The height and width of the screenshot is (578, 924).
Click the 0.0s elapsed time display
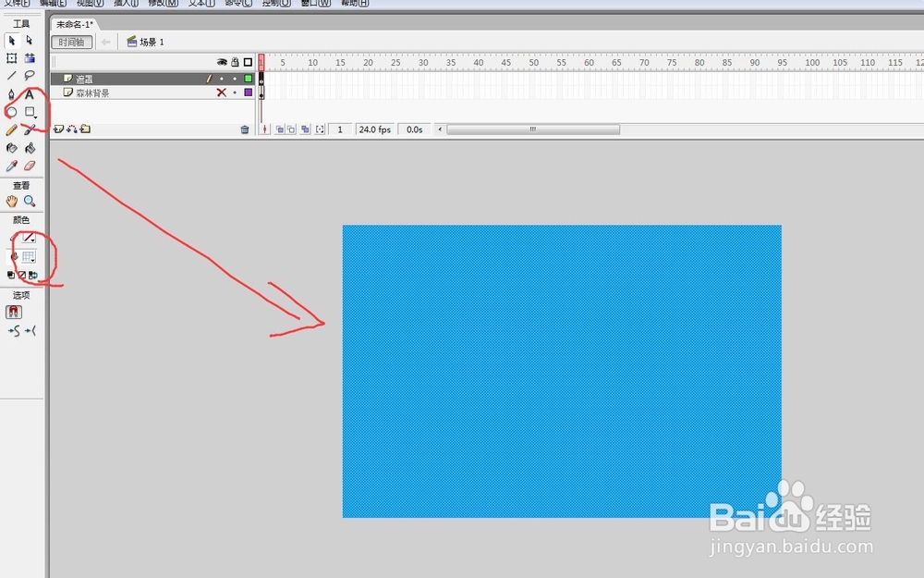(414, 129)
